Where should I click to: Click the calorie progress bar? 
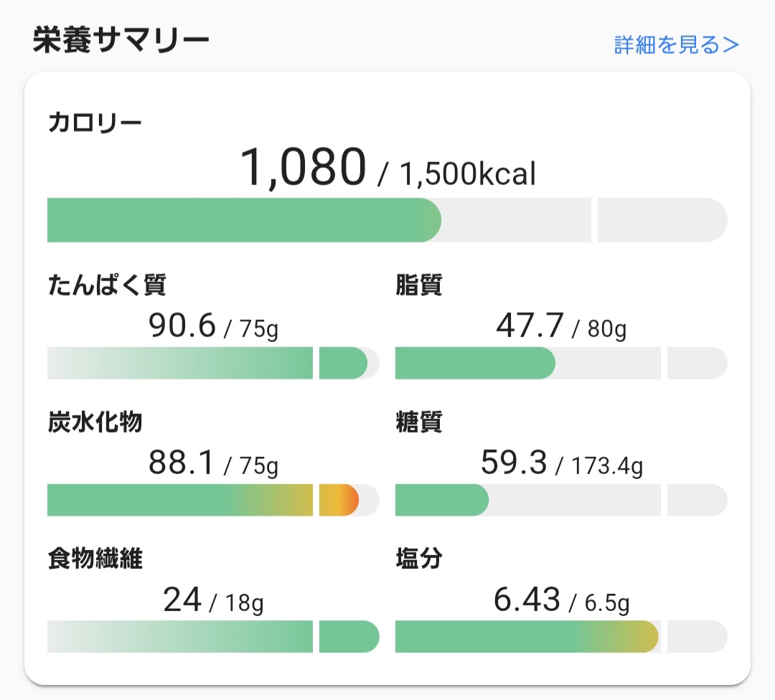point(387,220)
